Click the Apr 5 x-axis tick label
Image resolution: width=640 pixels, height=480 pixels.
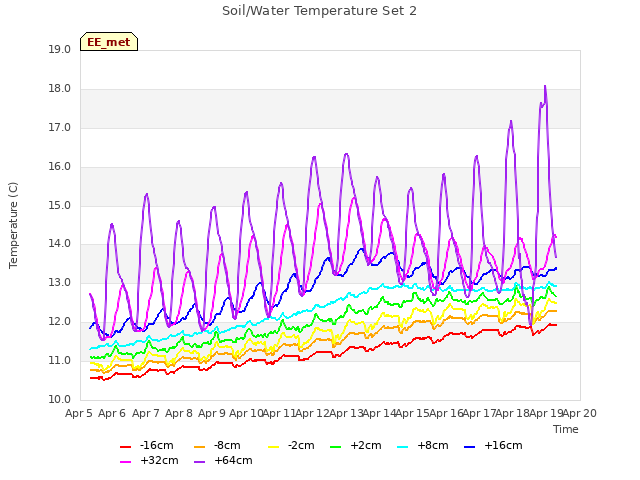[x=79, y=413]
